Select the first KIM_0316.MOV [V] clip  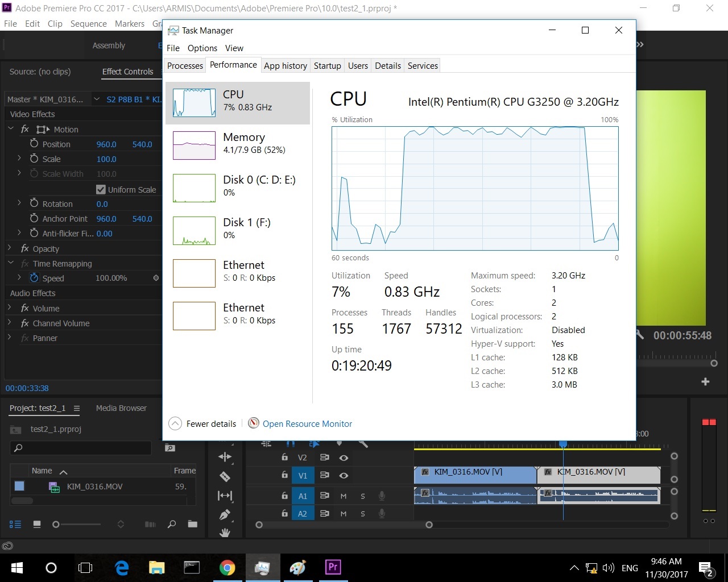pyautogui.click(x=475, y=475)
